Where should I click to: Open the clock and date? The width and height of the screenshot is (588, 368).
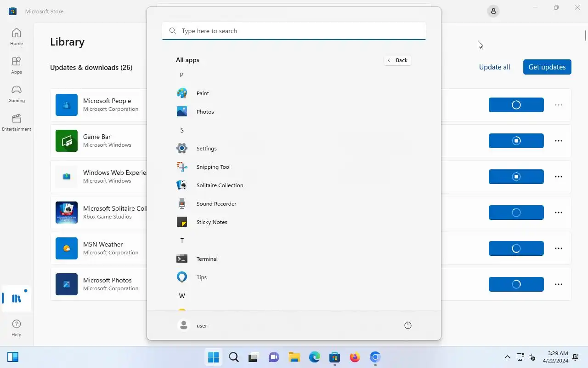click(555, 357)
